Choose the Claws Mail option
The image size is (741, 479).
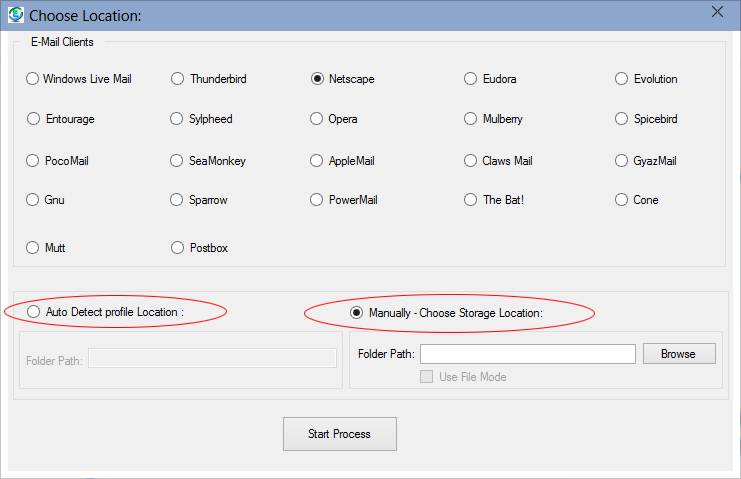[471, 160]
